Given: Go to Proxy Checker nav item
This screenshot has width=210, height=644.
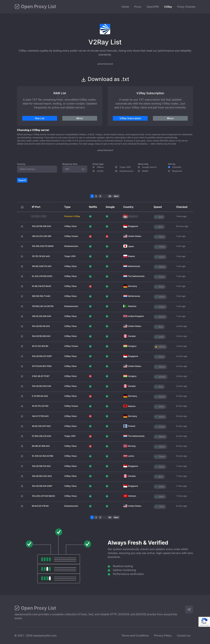Looking at the screenshot, I should click(186, 7).
